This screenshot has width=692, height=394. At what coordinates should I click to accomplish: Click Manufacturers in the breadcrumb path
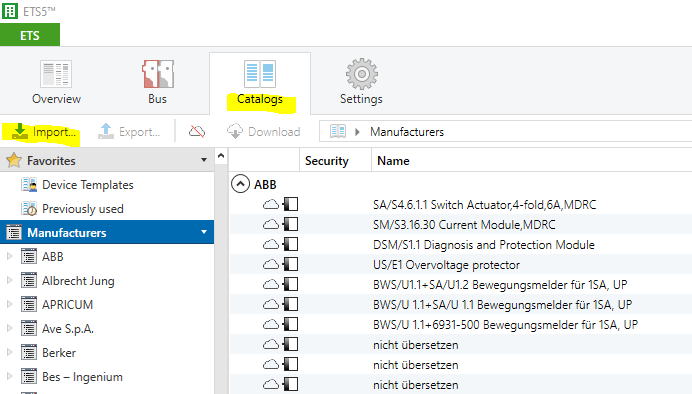[x=407, y=132]
